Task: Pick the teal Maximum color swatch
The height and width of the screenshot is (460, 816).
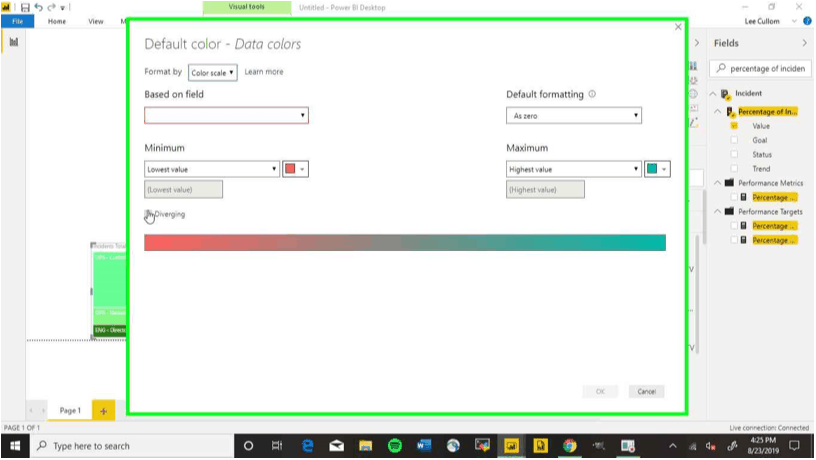Action: pos(657,169)
